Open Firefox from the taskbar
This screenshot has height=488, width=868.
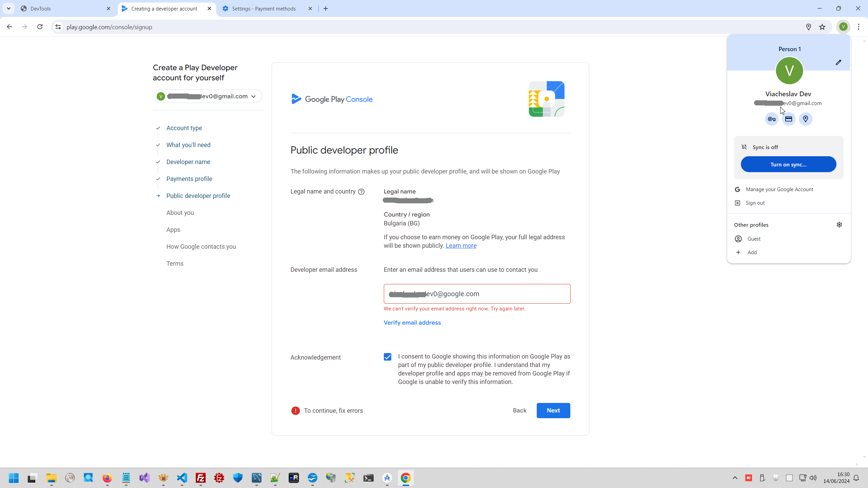click(107, 478)
